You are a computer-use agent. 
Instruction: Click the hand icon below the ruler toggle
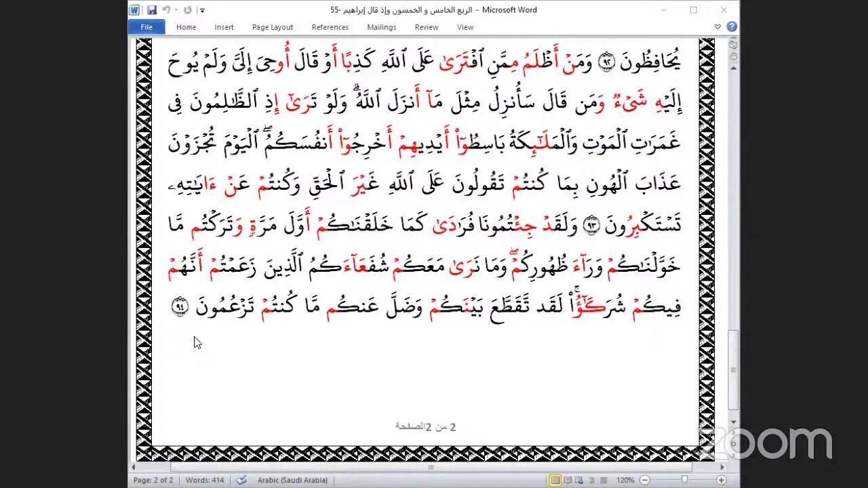click(733, 56)
